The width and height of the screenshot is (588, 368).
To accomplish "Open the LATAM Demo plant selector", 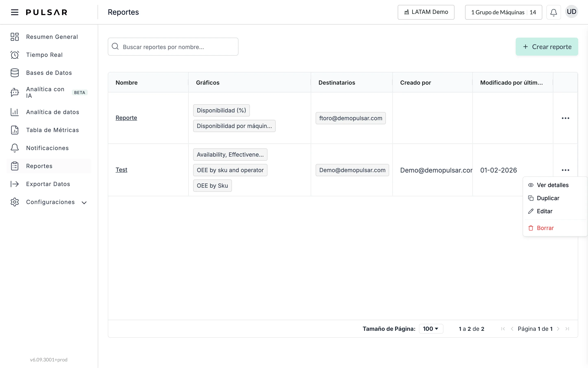I will coord(426,12).
